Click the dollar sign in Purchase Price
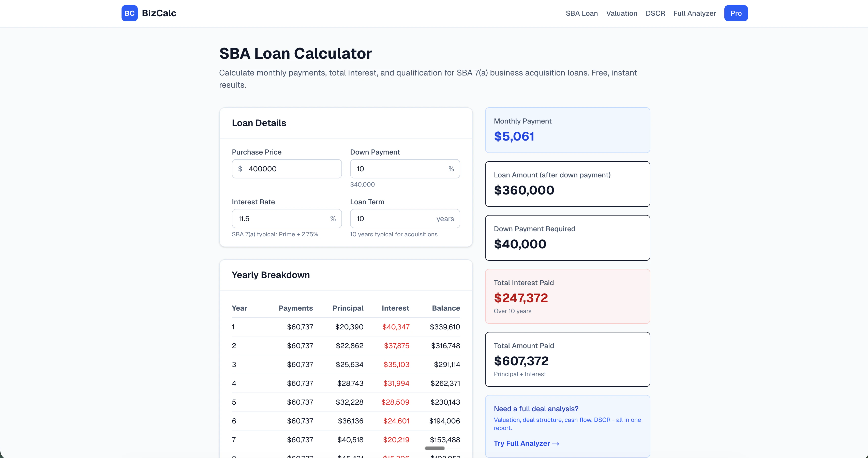Image resolution: width=868 pixels, height=458 pixels. (x=240, y=169)
